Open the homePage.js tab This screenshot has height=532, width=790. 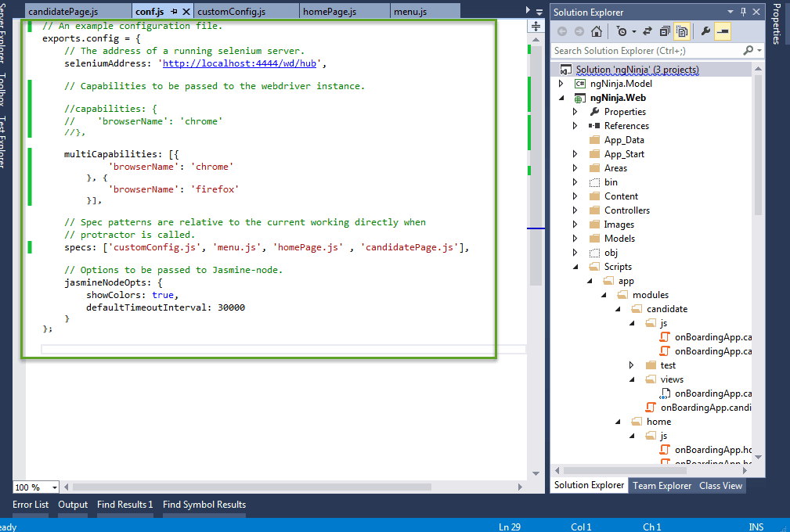coord(330,12)
